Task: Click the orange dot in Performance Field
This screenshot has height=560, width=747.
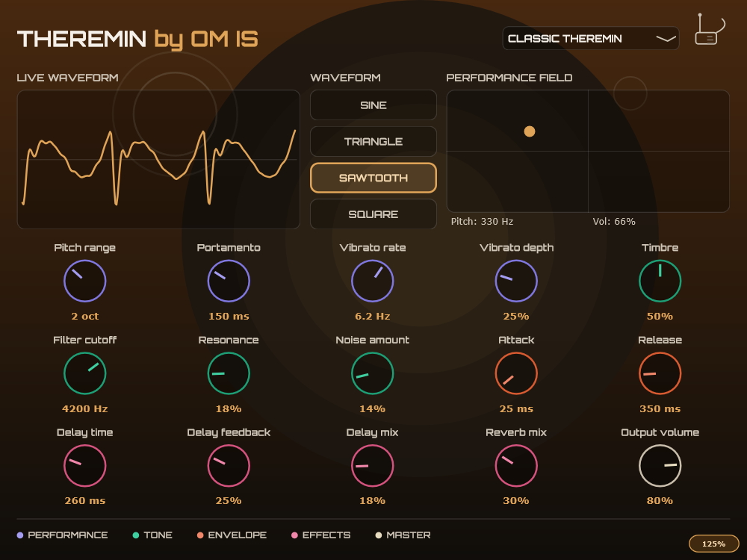Action: [530, 131]
